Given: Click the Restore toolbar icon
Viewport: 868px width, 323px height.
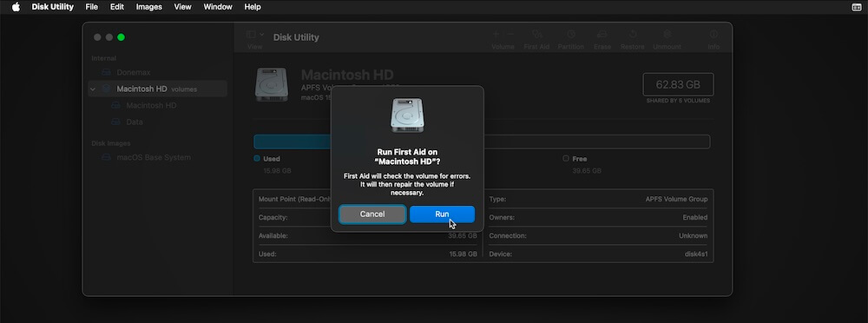Looking at the screenshot, I should click(x=633, y=35).
